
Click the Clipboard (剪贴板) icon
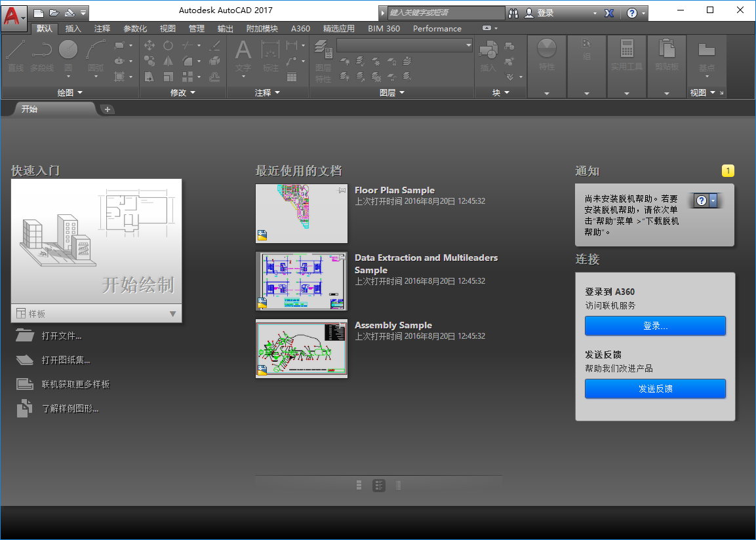pyautogui.click(x=667, y=56)
